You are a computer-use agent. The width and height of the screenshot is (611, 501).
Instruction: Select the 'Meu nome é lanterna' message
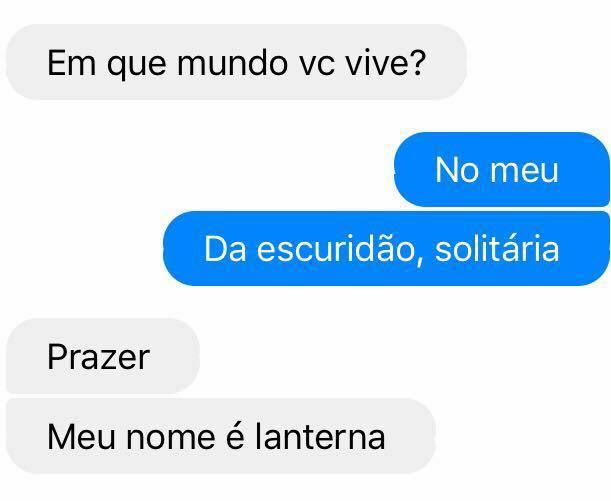pos(221,436)
